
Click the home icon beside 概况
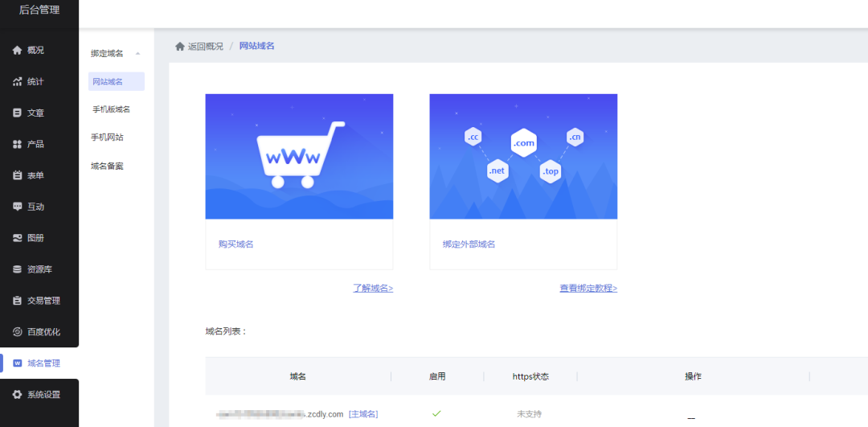(17, 51)
